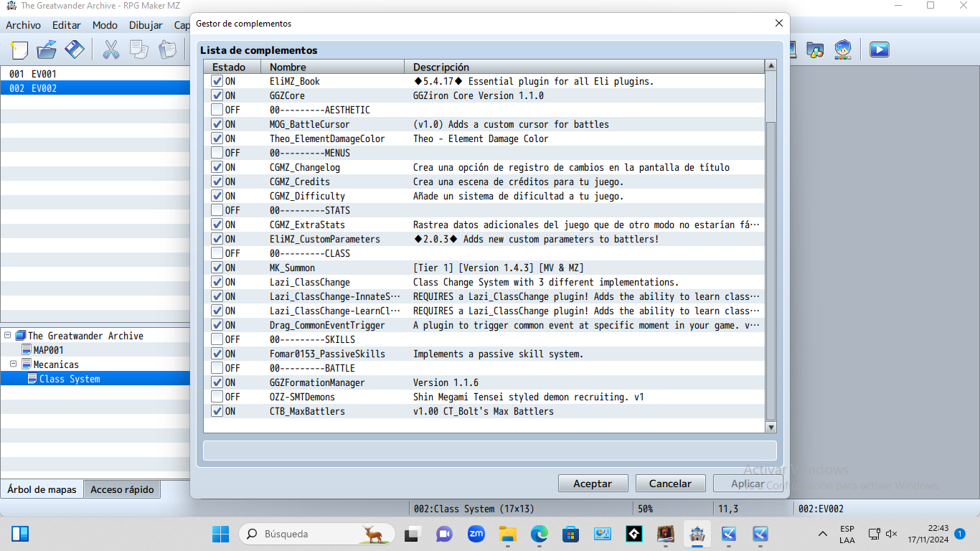Launch Microsoft Edge from the taskbar

point(539,534)
